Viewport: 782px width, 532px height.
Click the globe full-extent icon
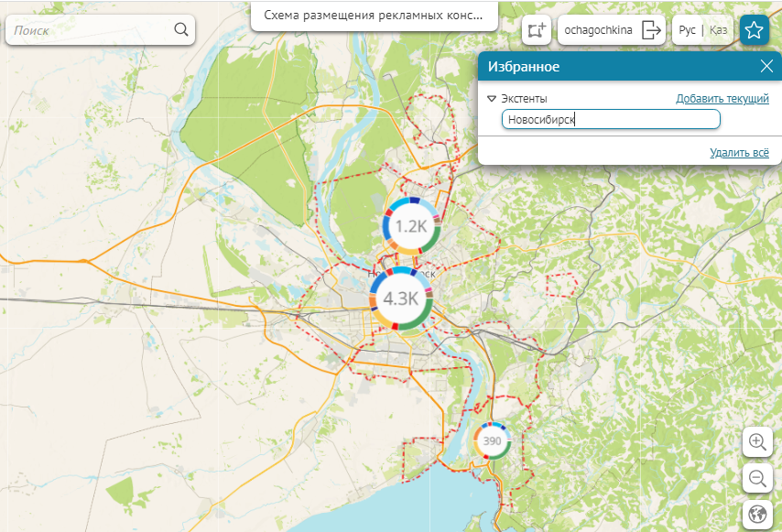(x=757, y=514)
